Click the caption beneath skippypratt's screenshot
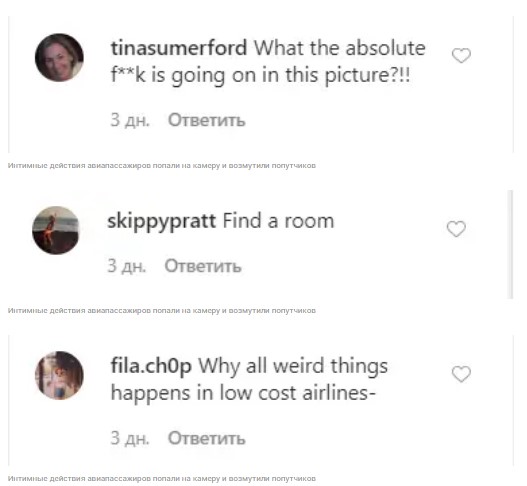This screenshot has width=527, height=486. 162,311
